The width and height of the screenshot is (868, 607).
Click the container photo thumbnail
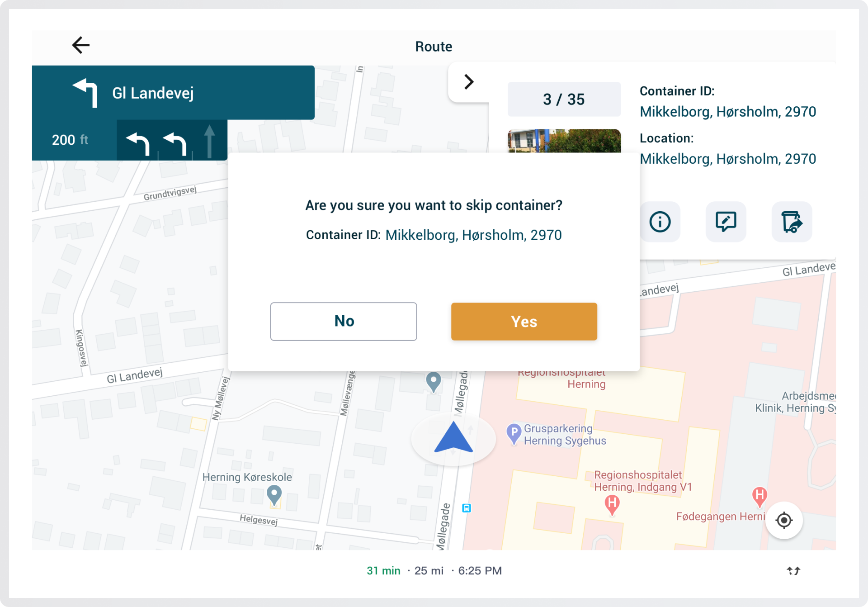tap(564, 141)
